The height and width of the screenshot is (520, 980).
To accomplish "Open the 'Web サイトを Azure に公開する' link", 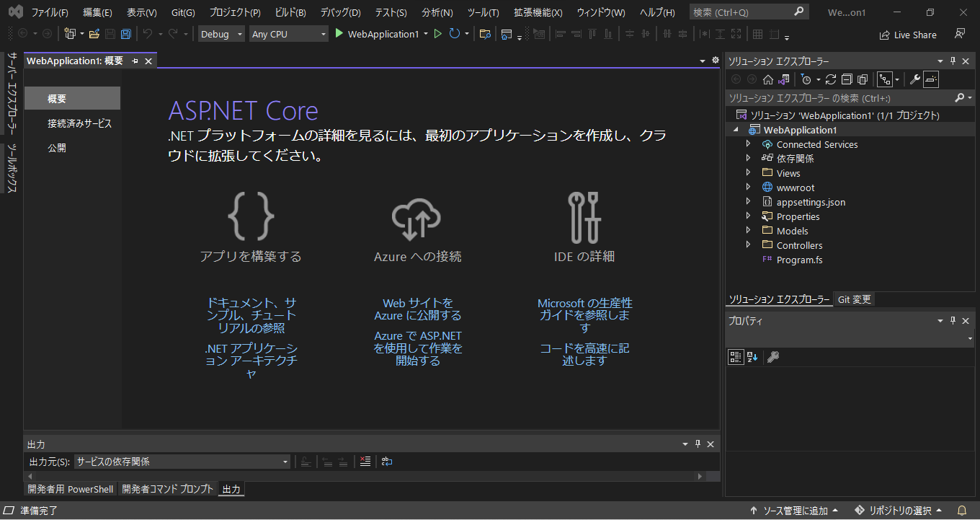I will click(418, 309).
